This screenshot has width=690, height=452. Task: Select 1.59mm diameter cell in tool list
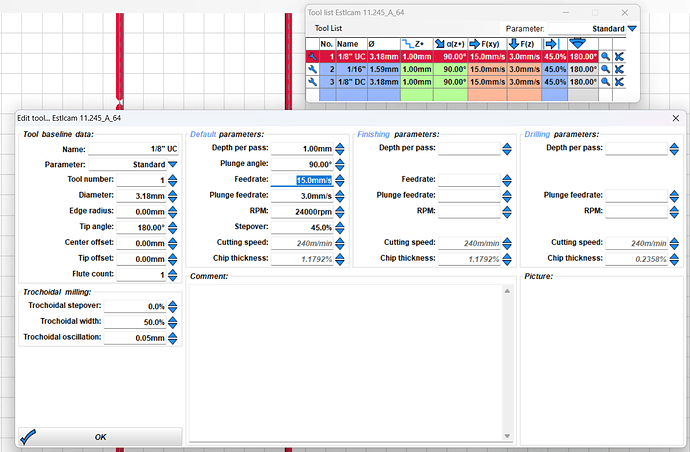click(383, 69)
